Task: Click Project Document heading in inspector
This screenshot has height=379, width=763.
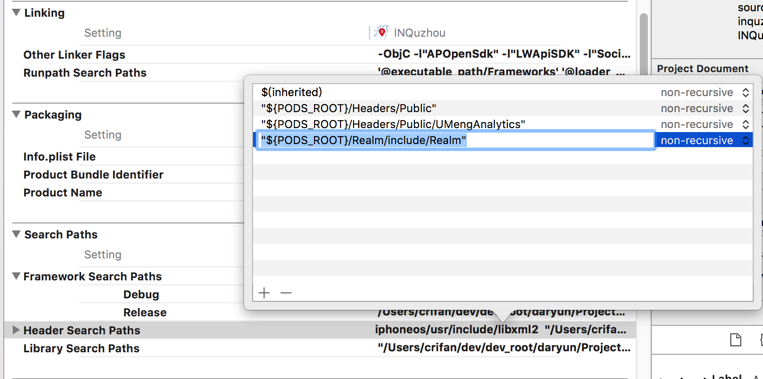Action: pyautogui.click(x=703, y=69)
